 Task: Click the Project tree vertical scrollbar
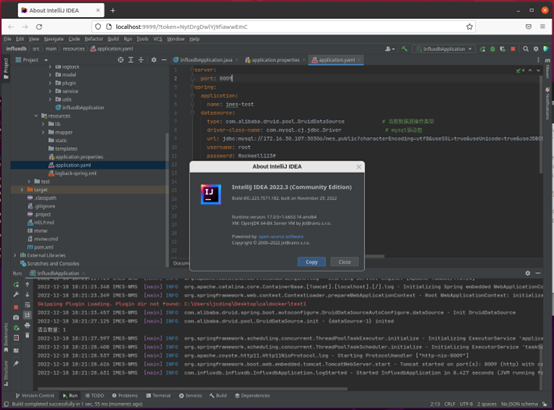tap(167, 200)
